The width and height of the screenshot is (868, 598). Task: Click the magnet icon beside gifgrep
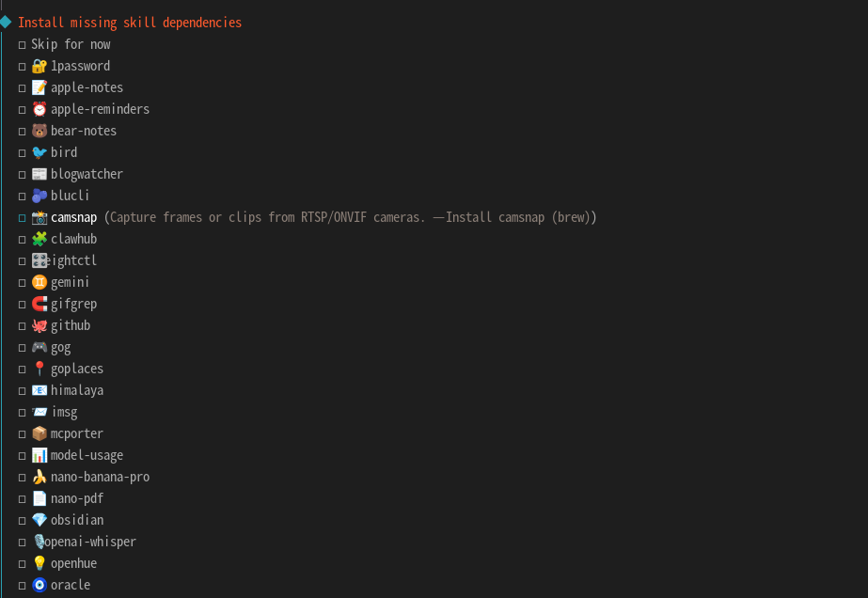point(39,304)
